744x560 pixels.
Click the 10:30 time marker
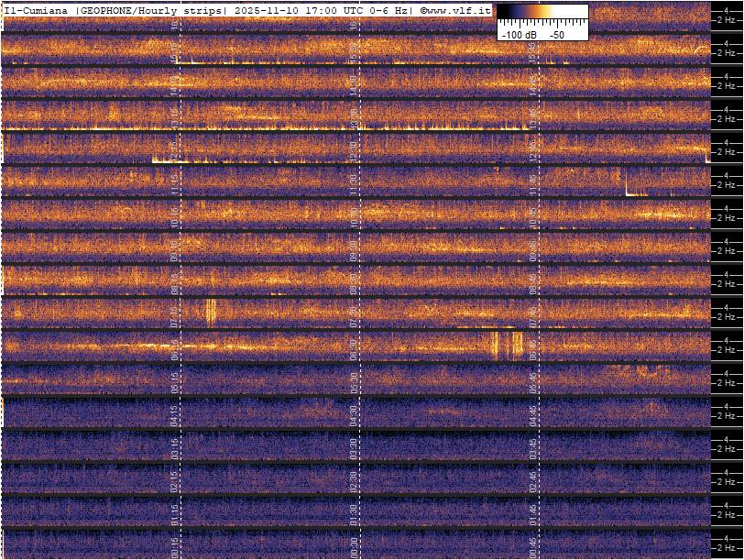click(355, 214)
